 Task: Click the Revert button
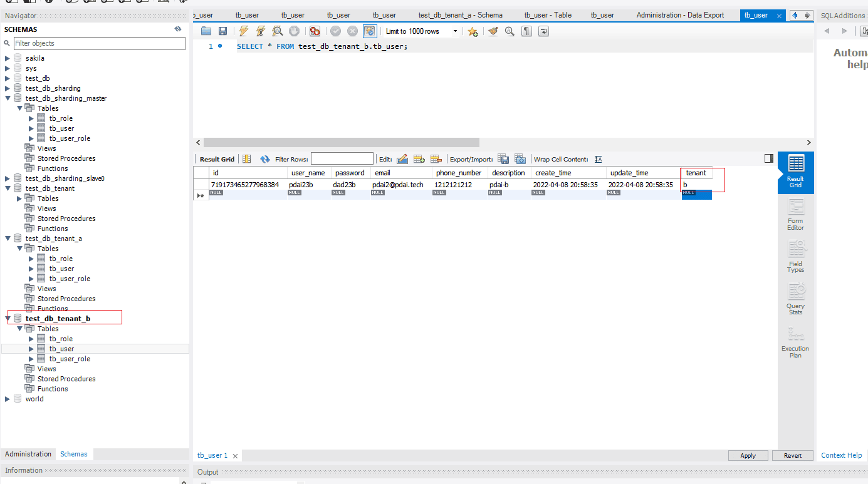tap(792, 455)
